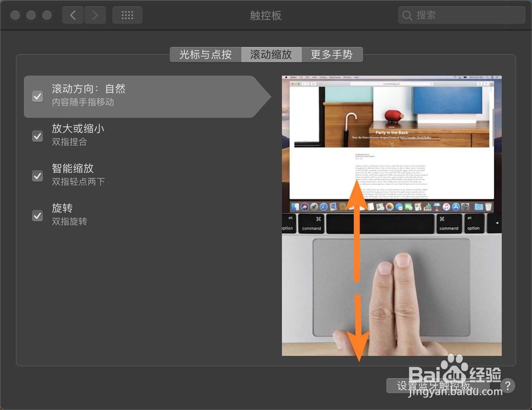The height and width of the screenshot is (410, 532).
Task: Switch to the 光标与点按 tab
Action: [x=206, y=54]
